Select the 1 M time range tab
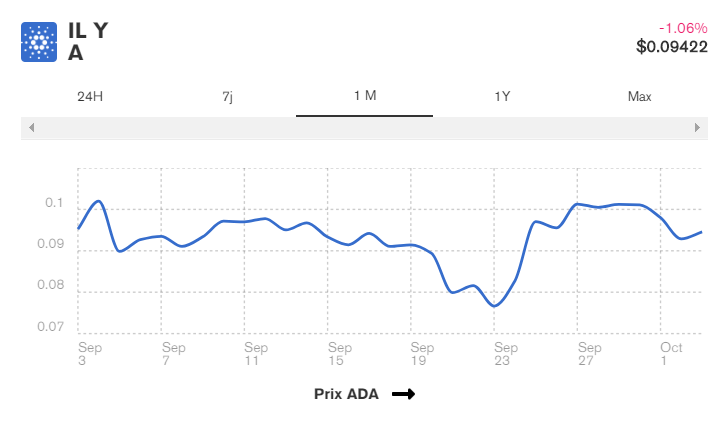This screenshot has height=422, width=726. coord(364,97)
